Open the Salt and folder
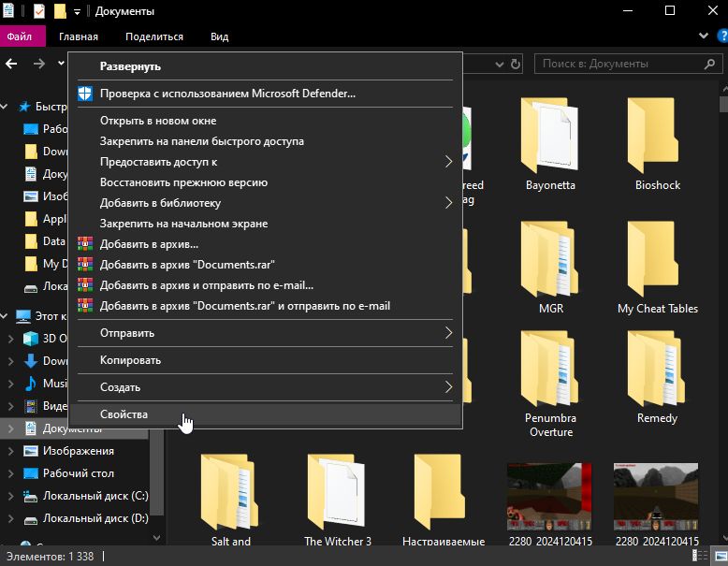 [230, 500]
